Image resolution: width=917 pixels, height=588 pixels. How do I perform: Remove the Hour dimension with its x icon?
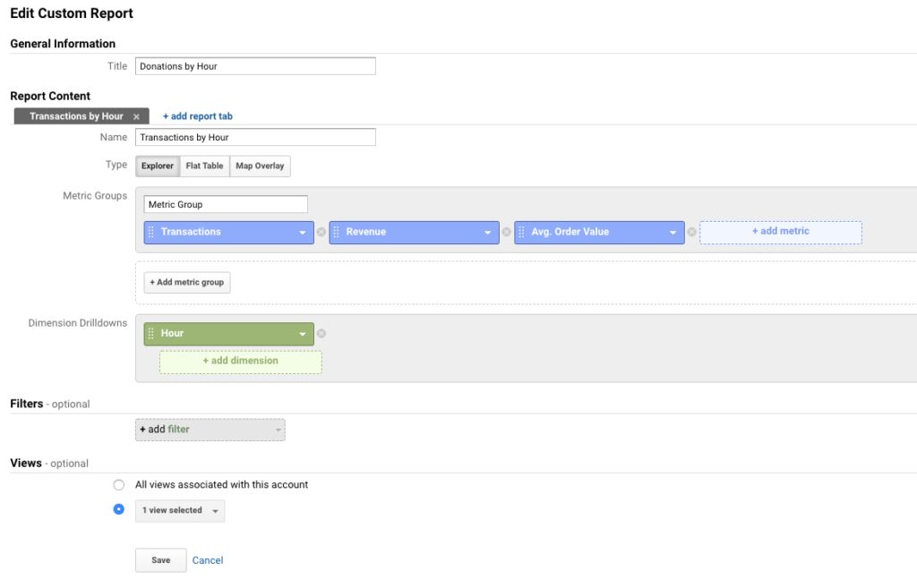click(x=321, y=334)
